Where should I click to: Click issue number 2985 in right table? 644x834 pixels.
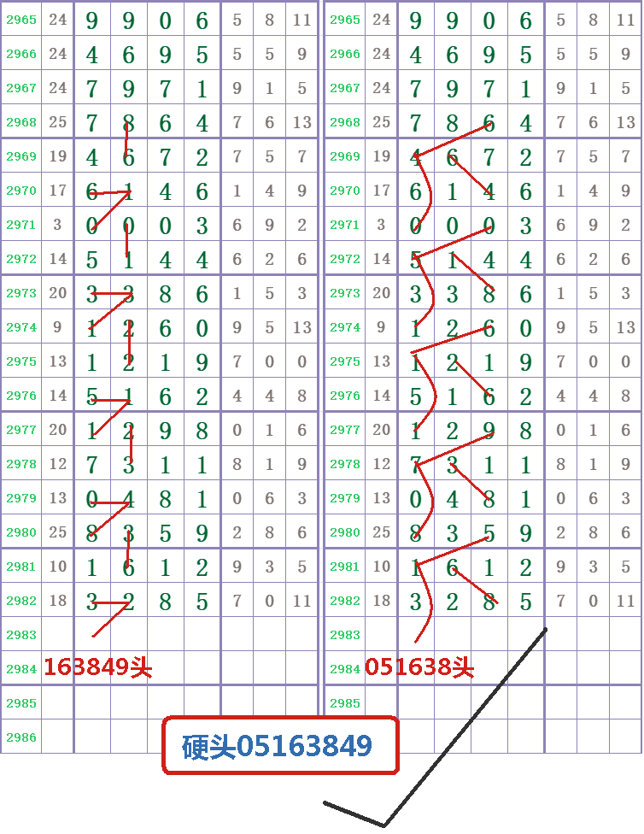345,703
